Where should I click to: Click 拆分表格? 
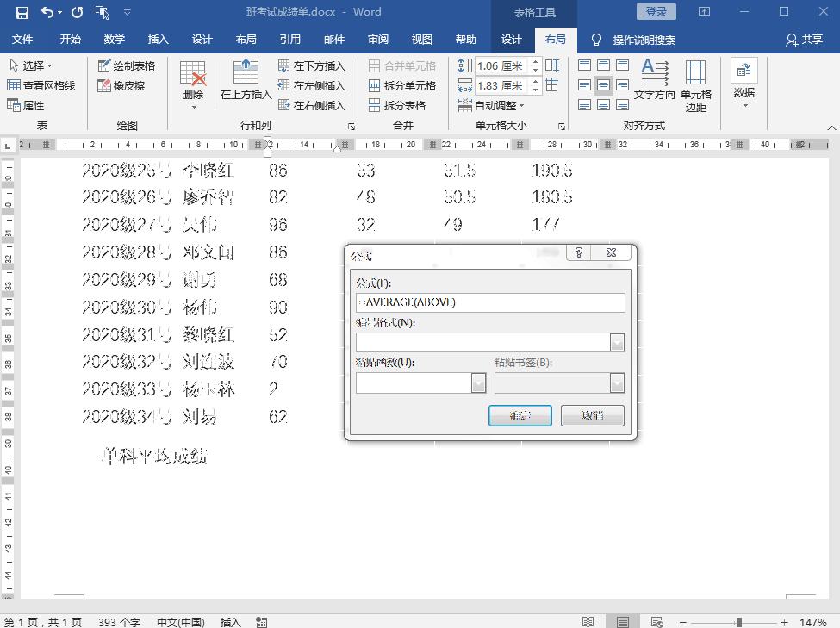pos(397,105)
